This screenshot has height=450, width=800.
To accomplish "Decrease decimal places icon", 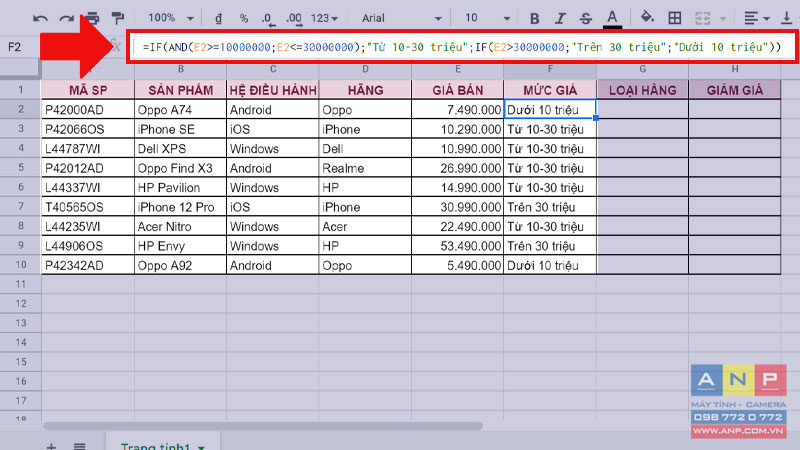I will coord(268,19).
